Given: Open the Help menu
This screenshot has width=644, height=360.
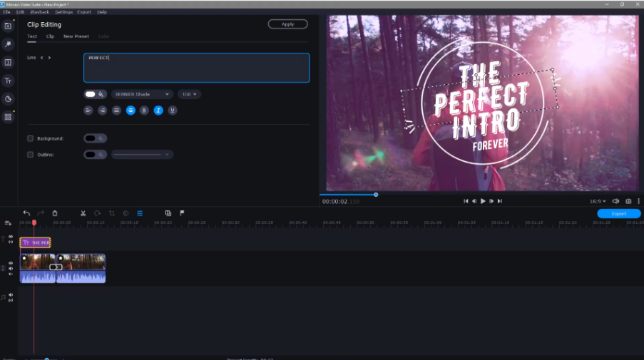Looking at the screenshot, I should coord(102,12).
